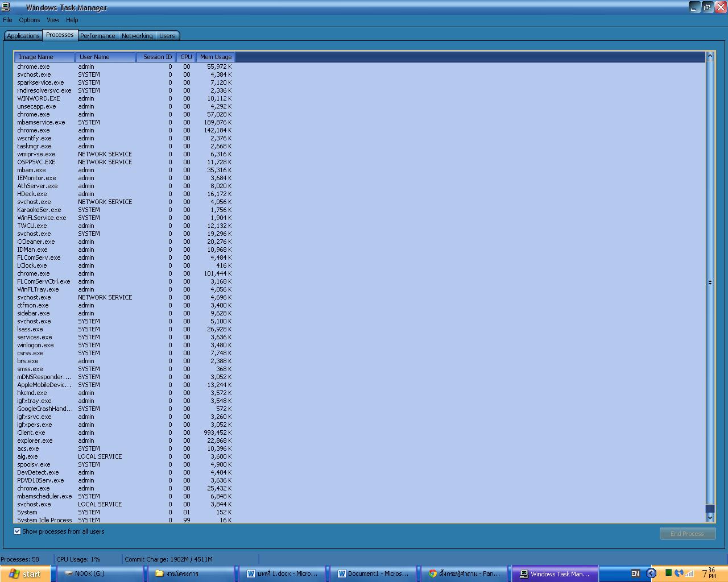Select the mbamscheduler.exe process
This screenshot has width=728, height=582.
click(124, 496)
